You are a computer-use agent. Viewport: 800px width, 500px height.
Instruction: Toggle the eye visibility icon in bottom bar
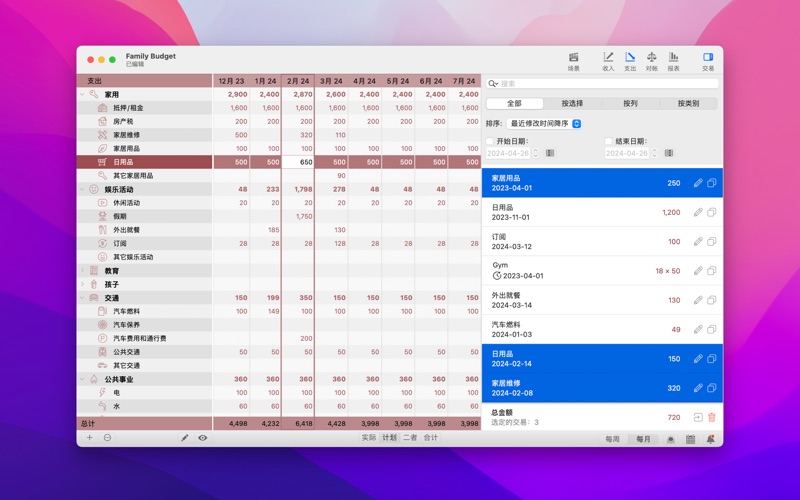(203, 438)
